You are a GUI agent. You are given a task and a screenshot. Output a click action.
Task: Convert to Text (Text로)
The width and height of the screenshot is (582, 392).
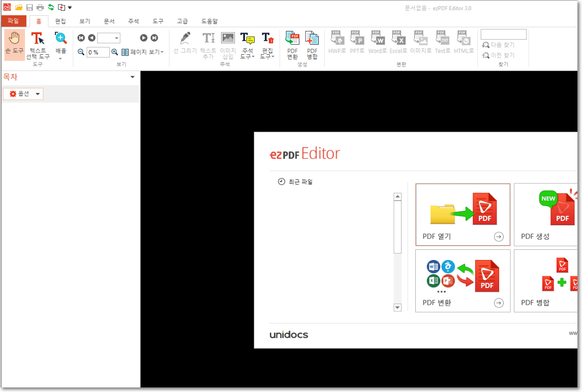[x=442, y=42]
